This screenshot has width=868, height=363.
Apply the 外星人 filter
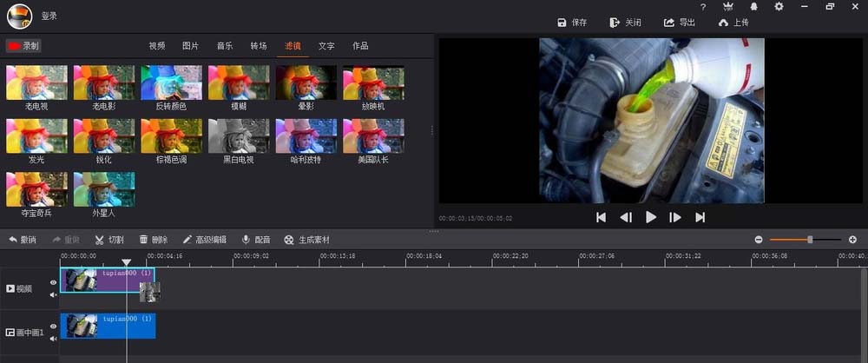tap(104, 189)
